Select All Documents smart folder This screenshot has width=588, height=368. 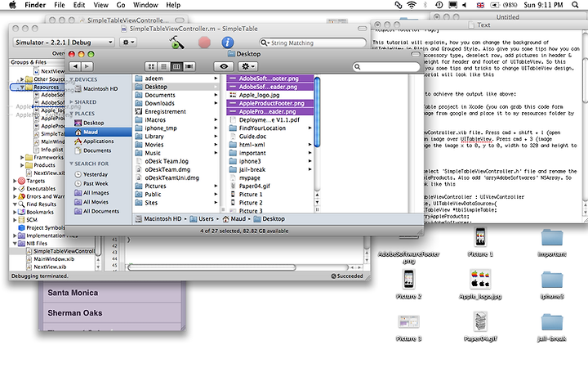tap(96, 211)
